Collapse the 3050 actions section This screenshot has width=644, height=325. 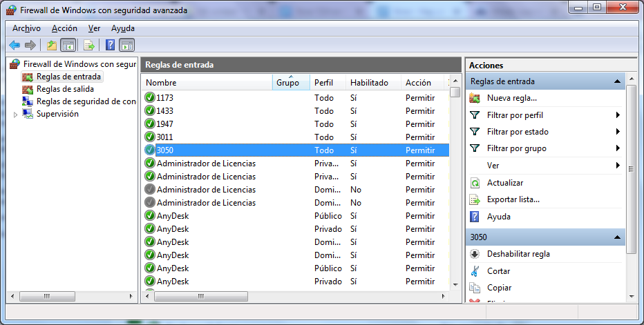(x=617, y=237)
